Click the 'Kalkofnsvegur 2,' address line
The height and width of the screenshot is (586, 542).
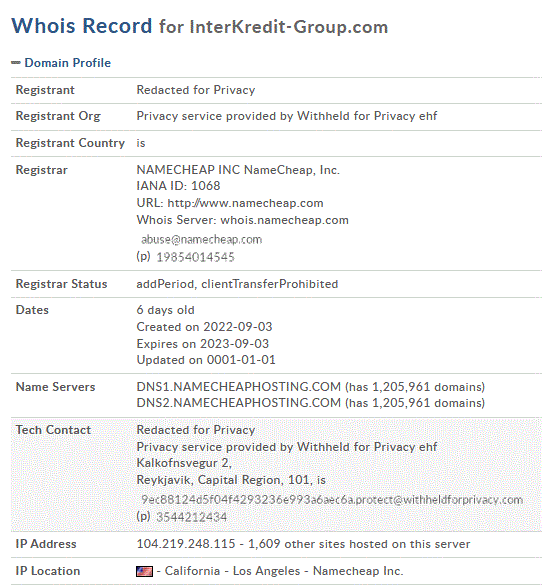(184, 463)
